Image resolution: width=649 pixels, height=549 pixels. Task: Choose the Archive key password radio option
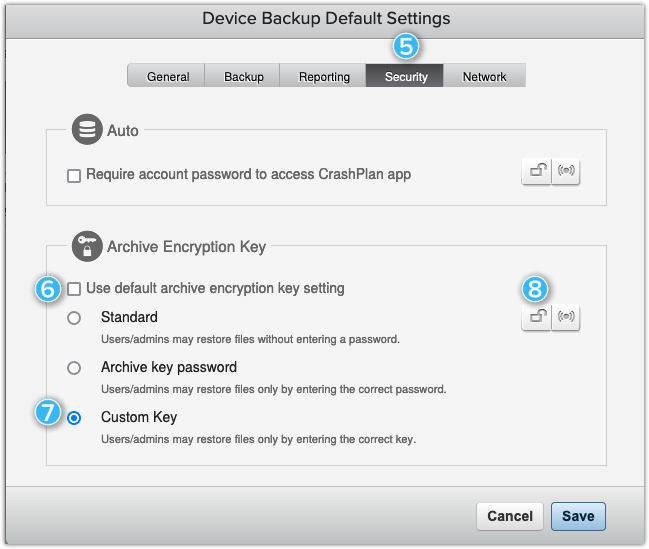click(x=74, y=368)
